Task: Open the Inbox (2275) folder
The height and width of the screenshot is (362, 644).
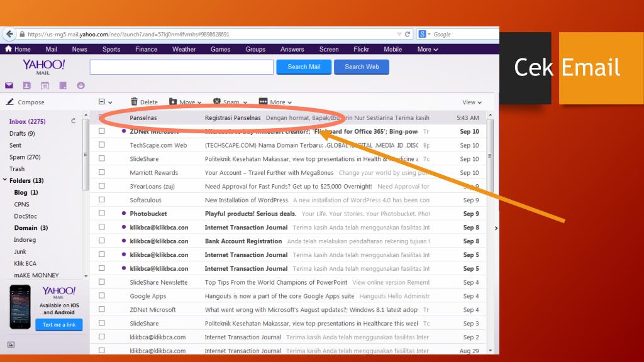Action: point(27,121)
